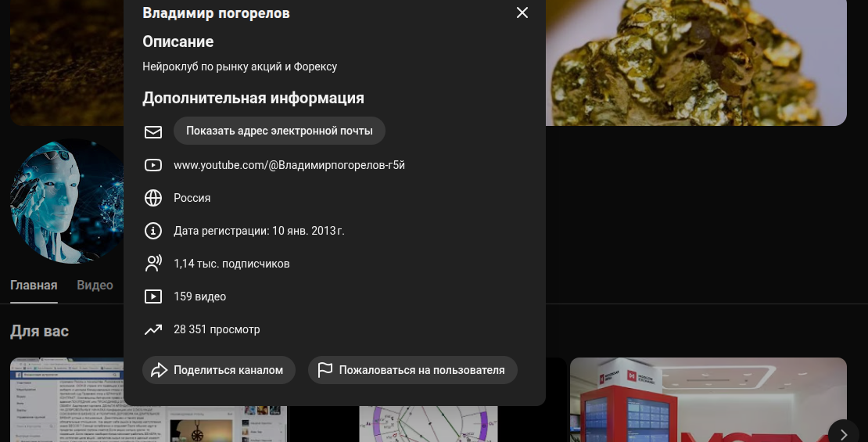The width and height of the screenshot is (868, 442).
Task: Click the trending views arrow icon
Action: pos(153,329)
